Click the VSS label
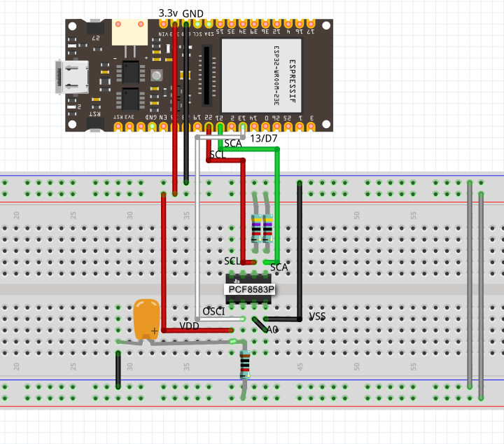Viewport: 504px width, 444px height. (x=317, y=317)
